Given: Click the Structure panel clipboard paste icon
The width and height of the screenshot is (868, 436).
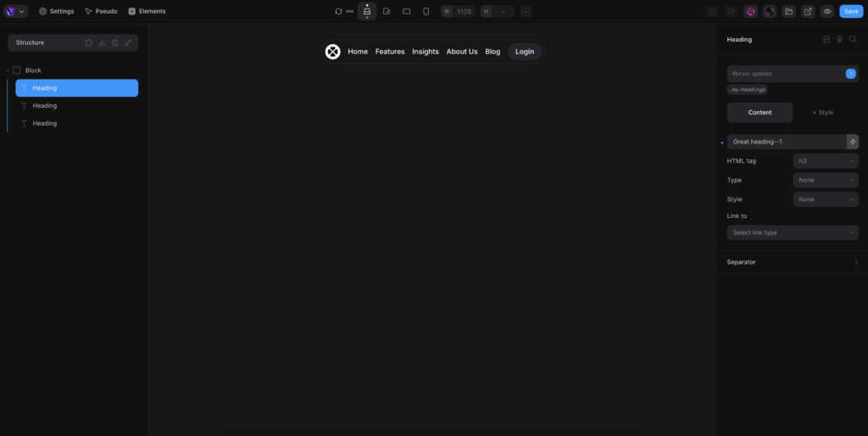Looking at the screenshot, I should tap(88, 42).
